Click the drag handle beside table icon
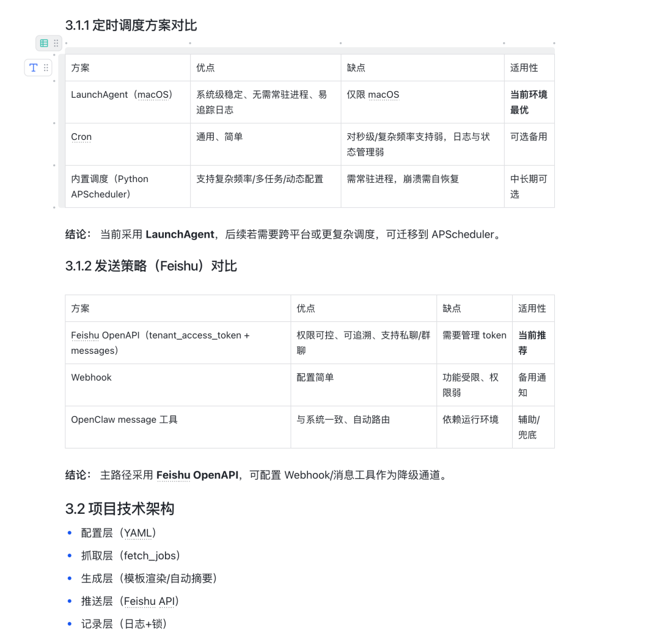The width and height of the screenshot is (660, 644). (56, 43)
